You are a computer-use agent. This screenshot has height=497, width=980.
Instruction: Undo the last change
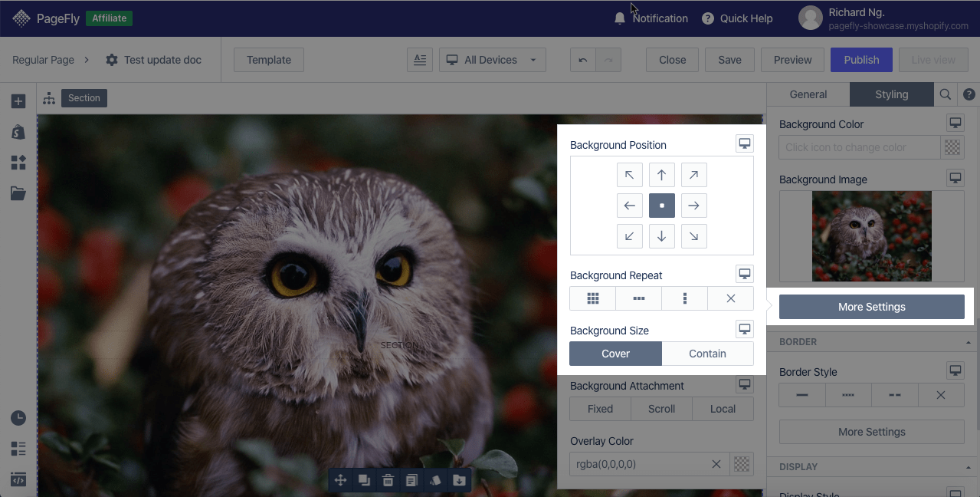(x=583, y=60)
